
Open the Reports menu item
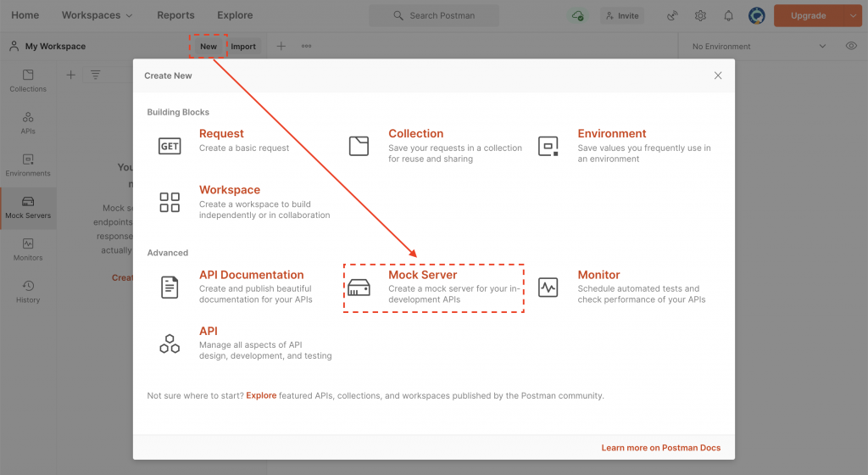pos(175,15)
